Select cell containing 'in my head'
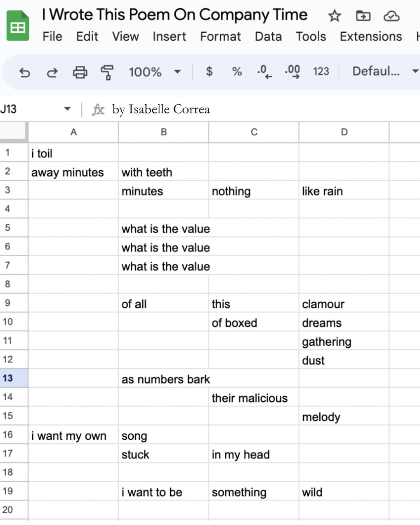Viewport: 420px width, 525px height. [254, 454]
